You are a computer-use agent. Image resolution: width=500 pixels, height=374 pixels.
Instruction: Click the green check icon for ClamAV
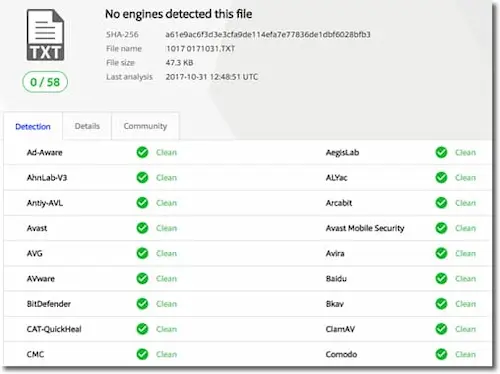point(441,329)
